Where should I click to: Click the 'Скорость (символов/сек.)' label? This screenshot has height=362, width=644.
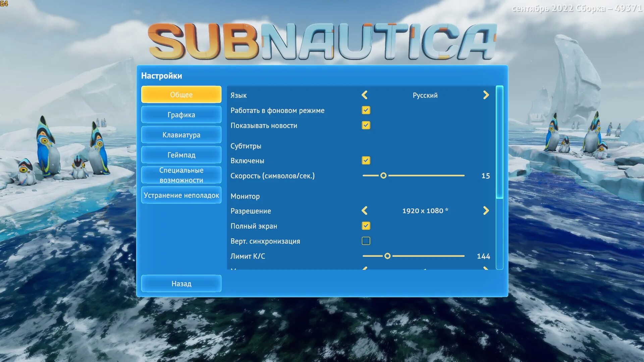click(272, 176)
